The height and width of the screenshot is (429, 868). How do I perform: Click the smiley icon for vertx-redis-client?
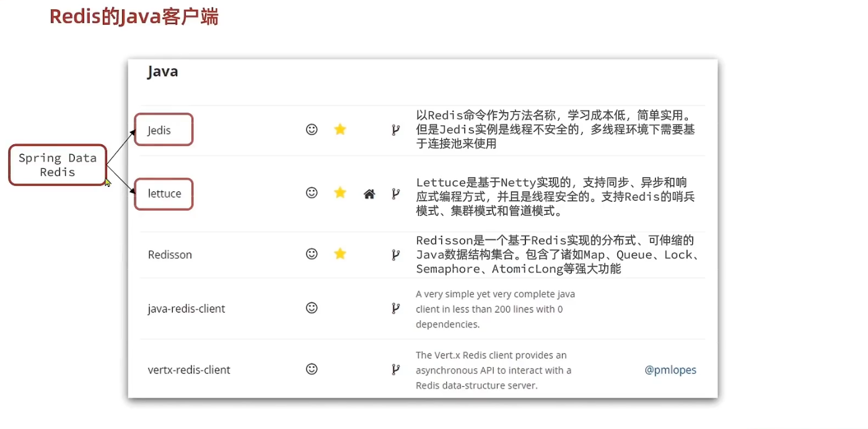(x=312, y=369)
